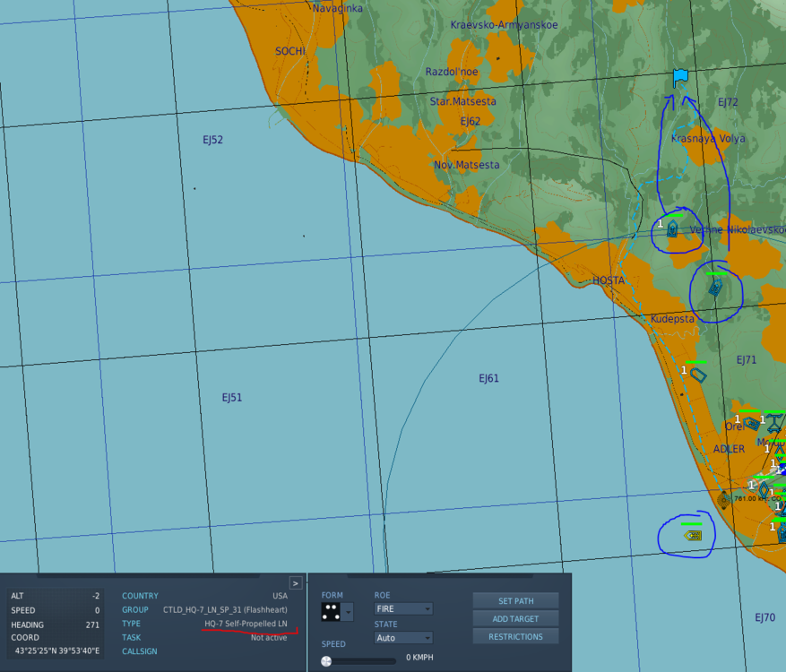Screen dimensions: 786x672
Task: Click the Kudepsta map label
Action: [x=672, y=319]
